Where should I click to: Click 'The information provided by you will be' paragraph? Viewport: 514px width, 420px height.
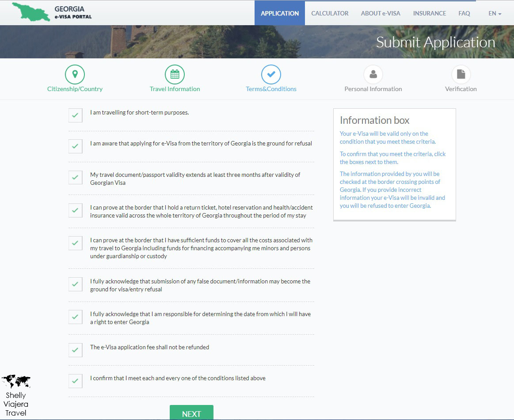(392, 190)
